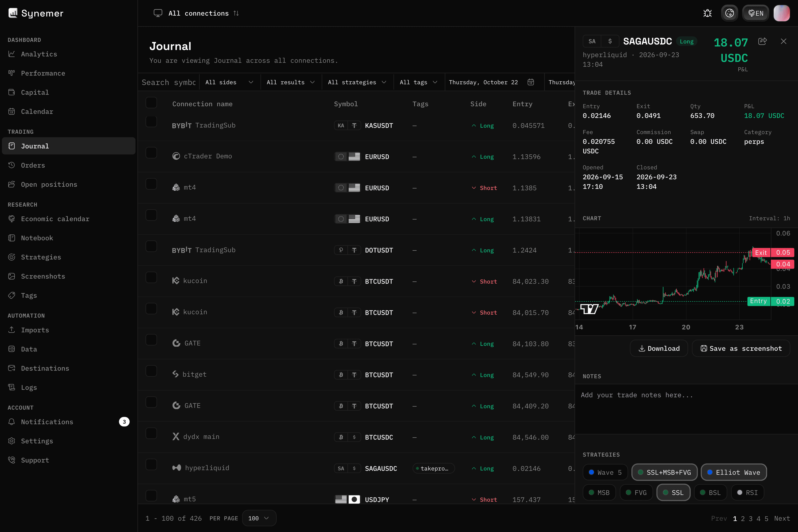Screen dimensions: 798x532
Task: Check the dydx main BTCUSDC row checkbox
Action: point(151,433)
